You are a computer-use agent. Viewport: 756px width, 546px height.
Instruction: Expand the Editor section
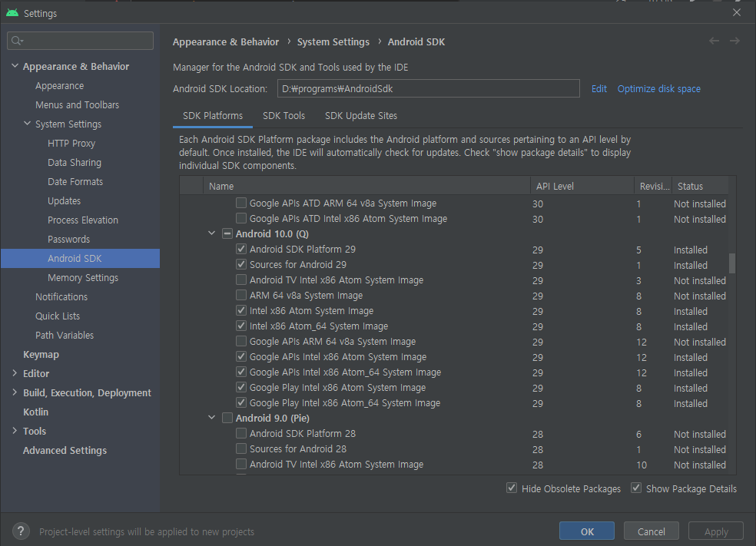tap(15, 373)
